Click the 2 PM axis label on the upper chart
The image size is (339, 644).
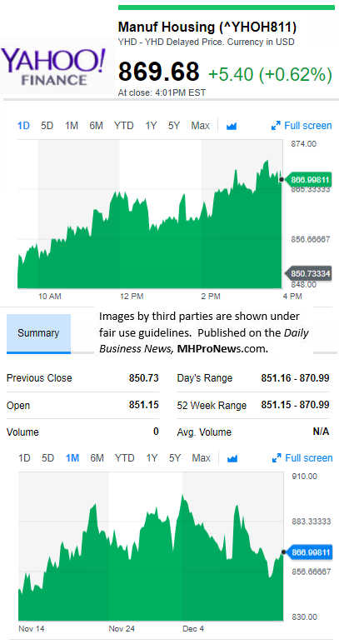tap(211, 296)
